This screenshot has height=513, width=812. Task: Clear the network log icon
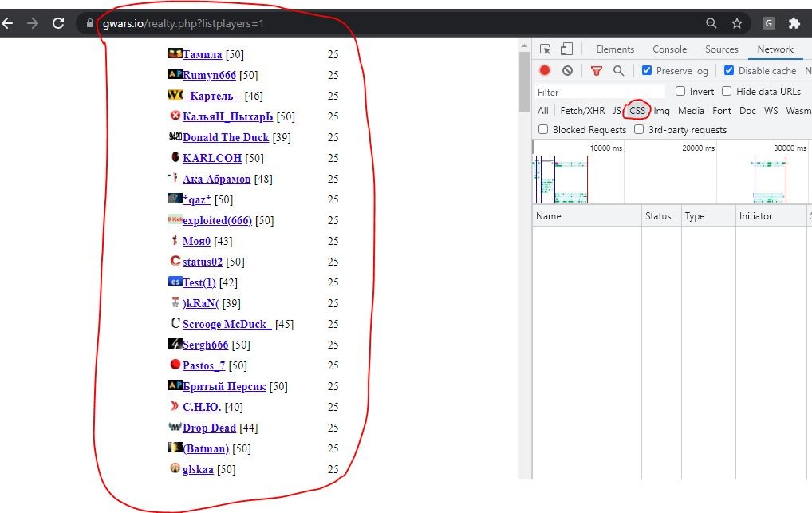pyautogui.click(x=568, y=70)
